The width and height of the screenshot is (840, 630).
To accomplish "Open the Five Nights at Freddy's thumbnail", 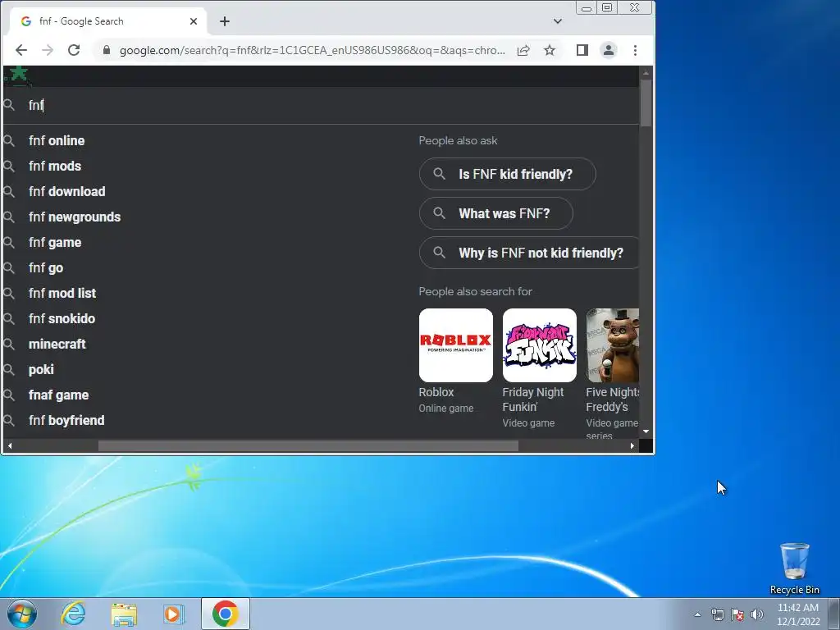I will 612,345.
